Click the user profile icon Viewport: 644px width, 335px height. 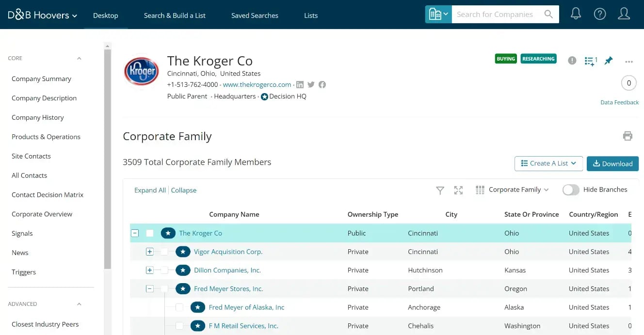pos(624,15)
